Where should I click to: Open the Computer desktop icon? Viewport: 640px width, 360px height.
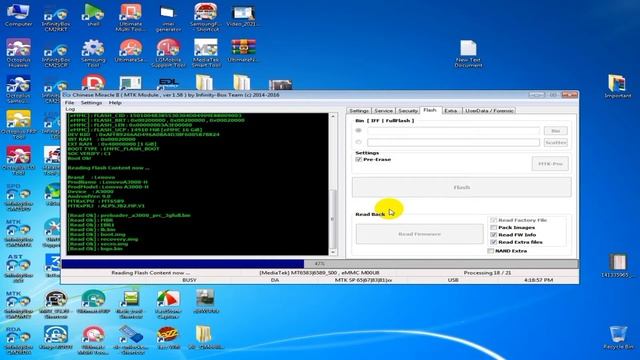pos(18,15)
